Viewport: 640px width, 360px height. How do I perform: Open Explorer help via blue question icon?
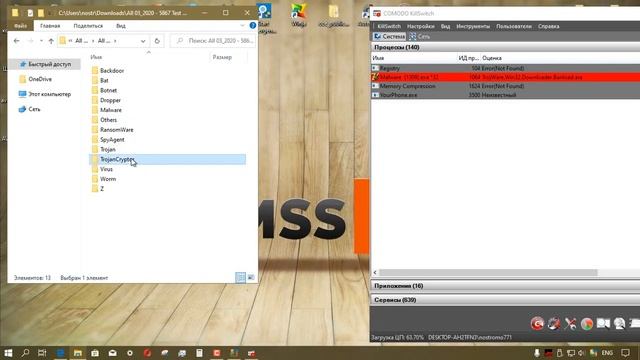click(x=253, y=26)
